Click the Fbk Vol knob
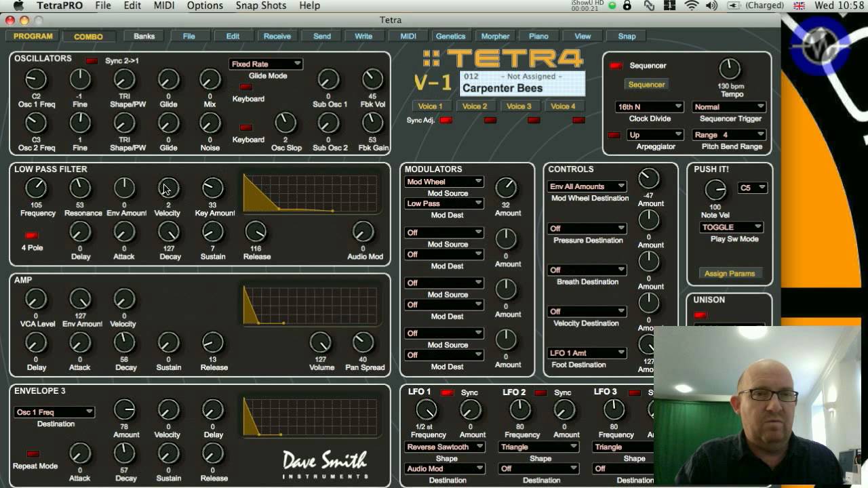 pos(372,80)
